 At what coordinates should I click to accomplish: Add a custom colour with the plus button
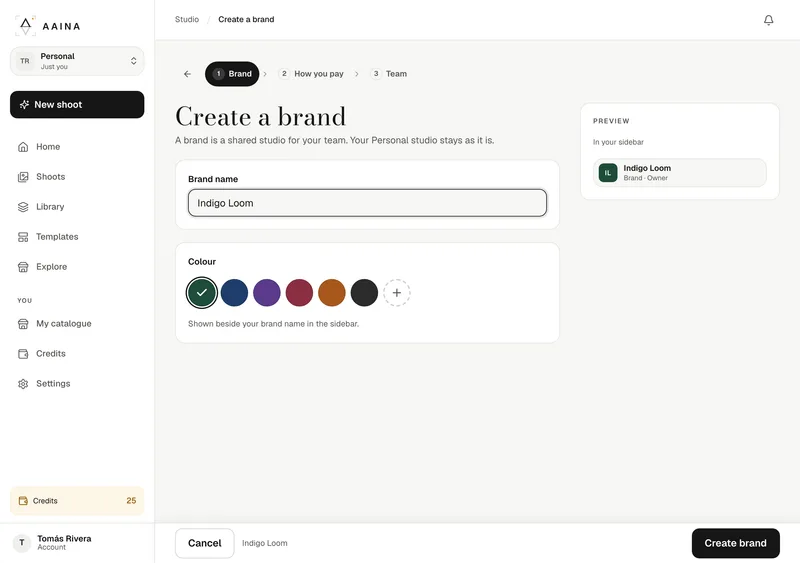tap(397, 292)
